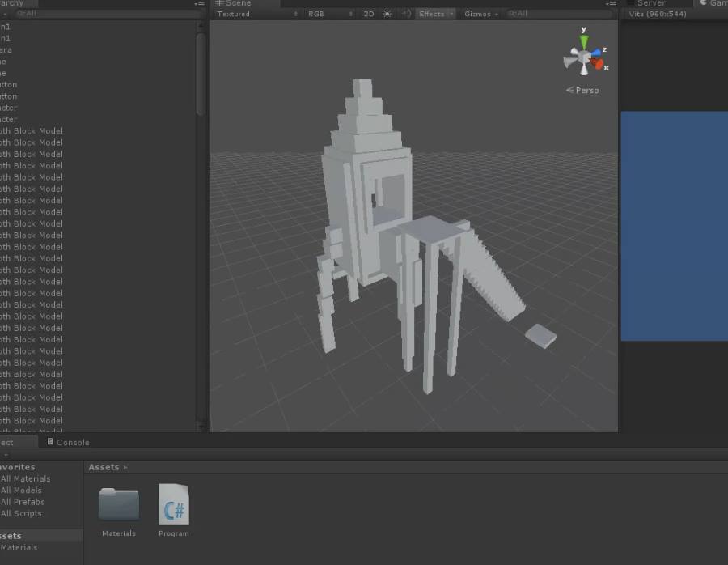Open the Scene panel options menu icon
The height and width of the screenshot is (565, 728).
tap(611, 4)
